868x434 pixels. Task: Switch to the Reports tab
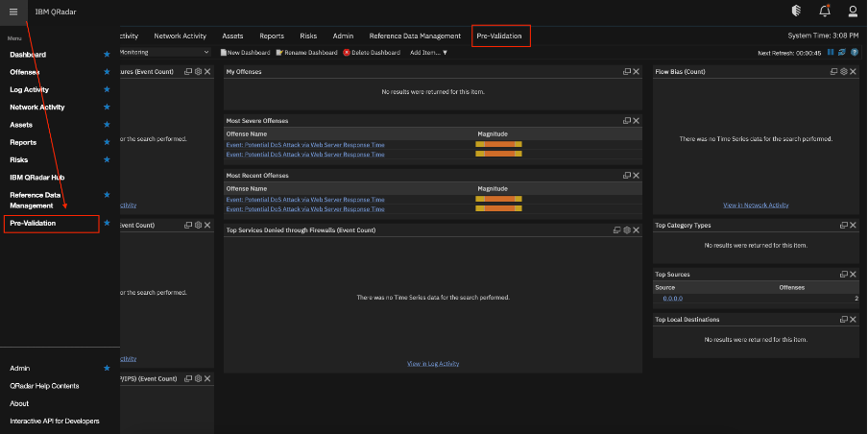click(272, 36)
